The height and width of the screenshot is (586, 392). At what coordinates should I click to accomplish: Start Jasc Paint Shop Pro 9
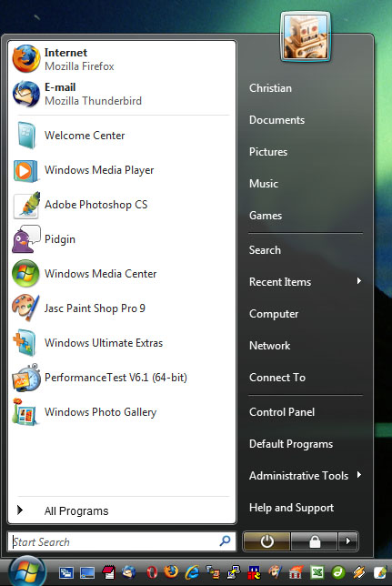pyautogui.click(x=122, y=308)
